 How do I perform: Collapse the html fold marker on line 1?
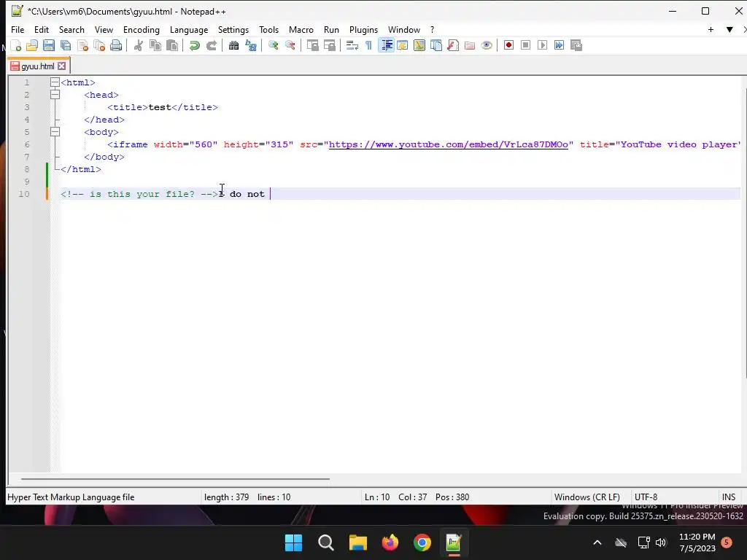click(x=55, y=82)
